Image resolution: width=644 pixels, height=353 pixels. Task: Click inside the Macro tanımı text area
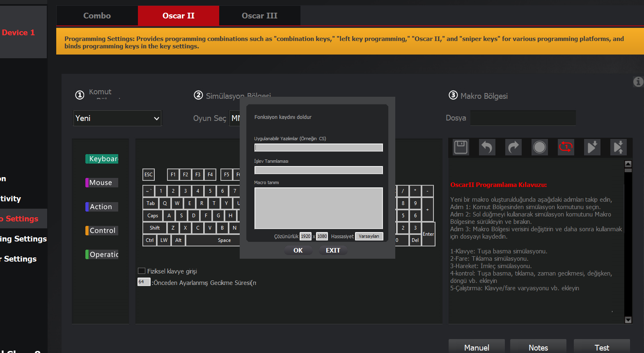click(319, 208)
